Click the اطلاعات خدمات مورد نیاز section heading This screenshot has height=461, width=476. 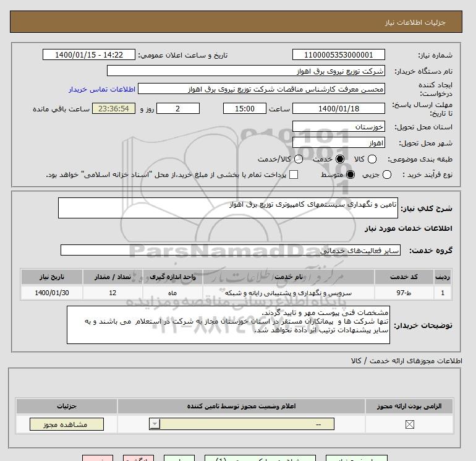(408, 228)
